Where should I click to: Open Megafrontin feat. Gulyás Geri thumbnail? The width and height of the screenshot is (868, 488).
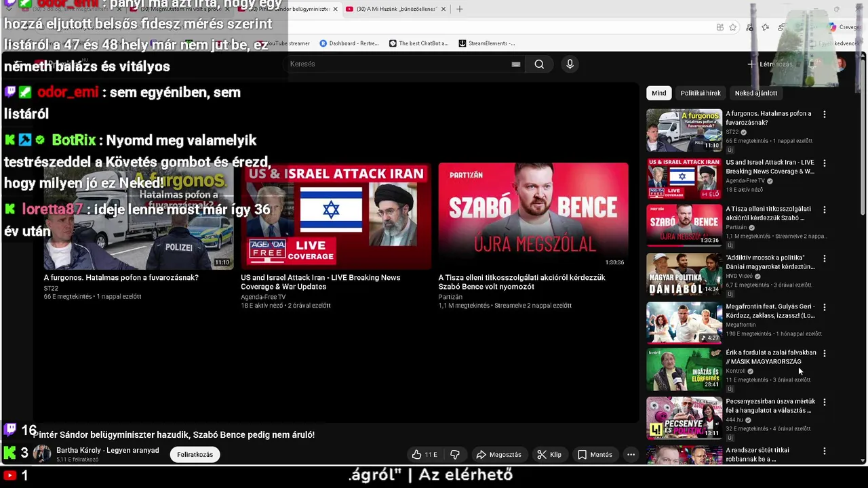pos(684,323)
